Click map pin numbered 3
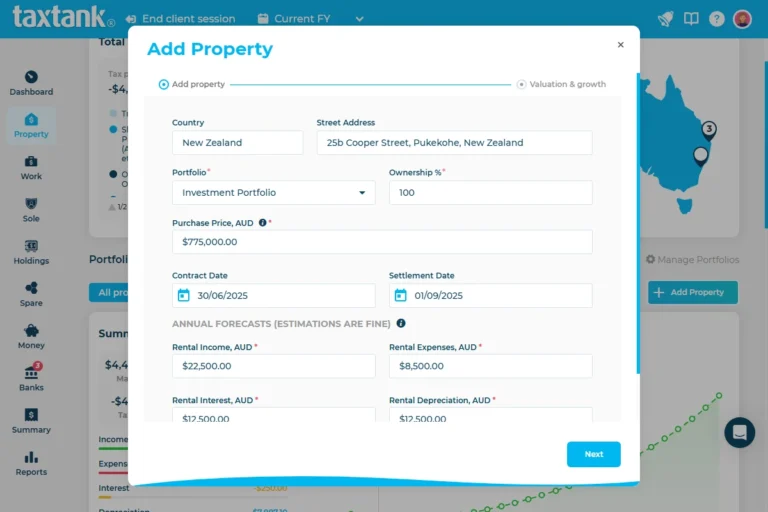Screen dimensions: 768x512 (x=709, y=130)
